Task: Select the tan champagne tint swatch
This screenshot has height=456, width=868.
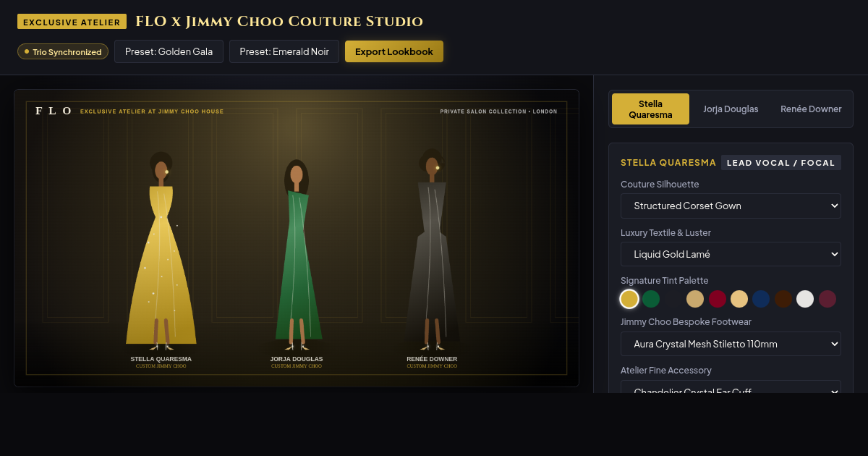Action: click(x=695, y=299)
